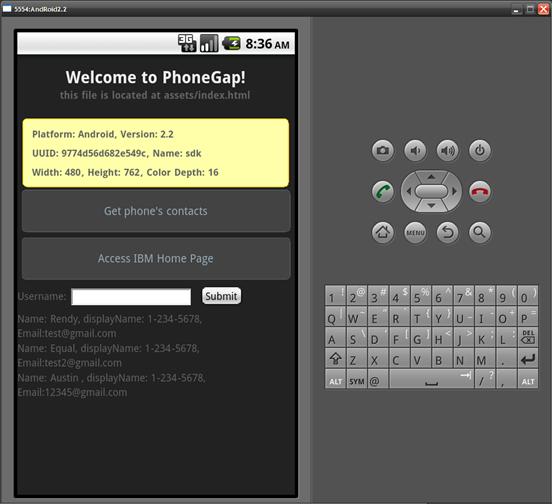Click the keyboard Shift arrow key
Screen dimensions: 552x504
[335, 358]
